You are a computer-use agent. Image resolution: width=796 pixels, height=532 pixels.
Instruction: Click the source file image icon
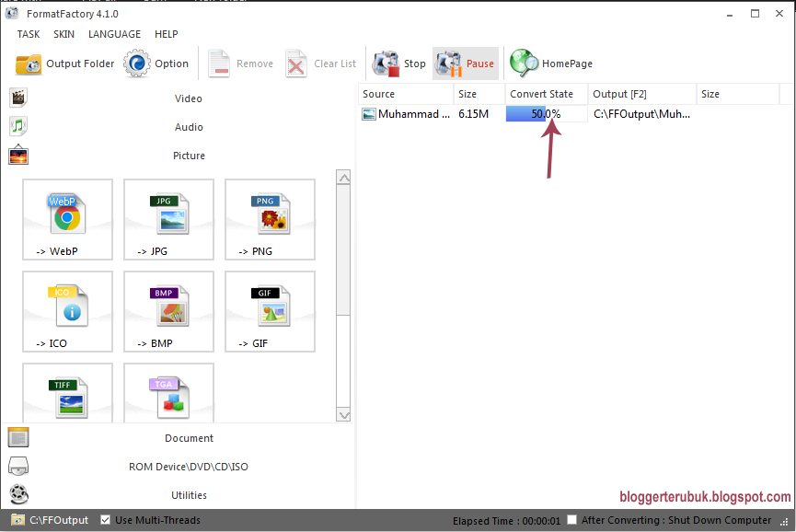point(369,114)
